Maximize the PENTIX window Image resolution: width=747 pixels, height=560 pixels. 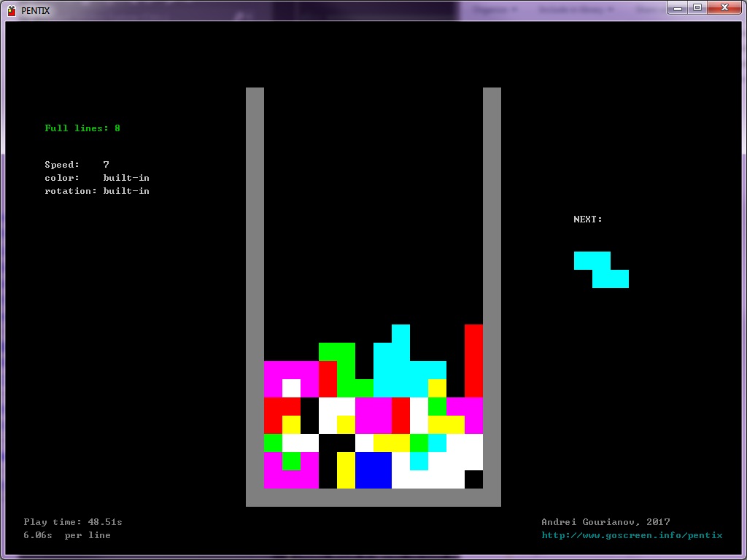pos(697,7)
